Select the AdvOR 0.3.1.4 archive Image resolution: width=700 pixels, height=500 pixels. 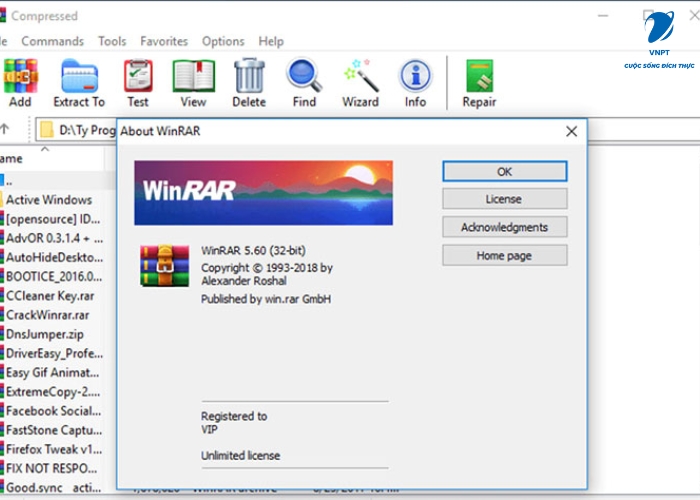pyautogui.click(x=52, y=238)
